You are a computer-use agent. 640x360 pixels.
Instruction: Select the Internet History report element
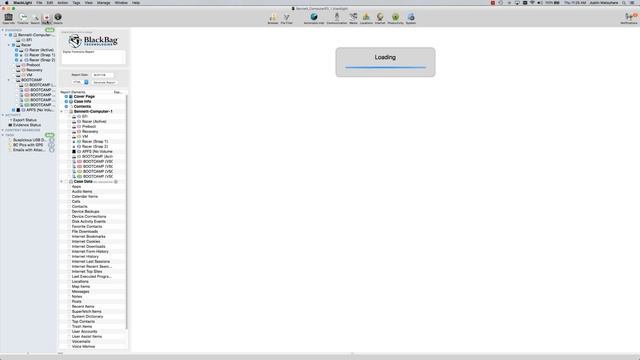tap(85, 256)
